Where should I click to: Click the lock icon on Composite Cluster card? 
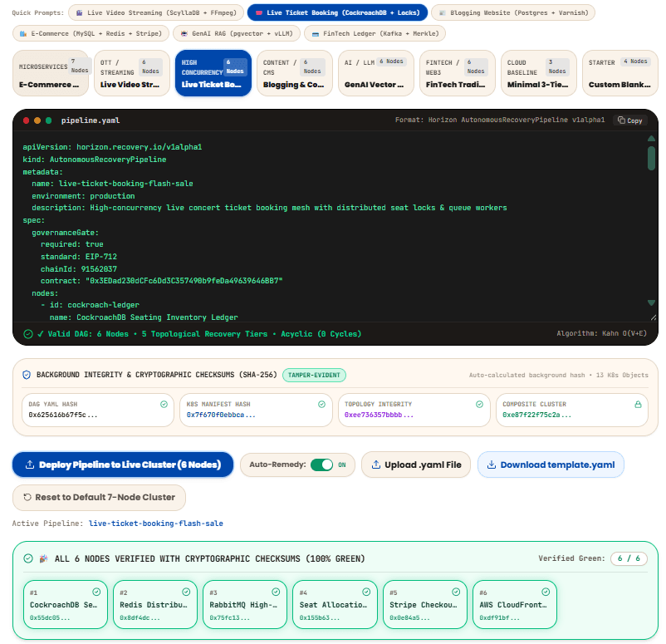pos(638,404)
